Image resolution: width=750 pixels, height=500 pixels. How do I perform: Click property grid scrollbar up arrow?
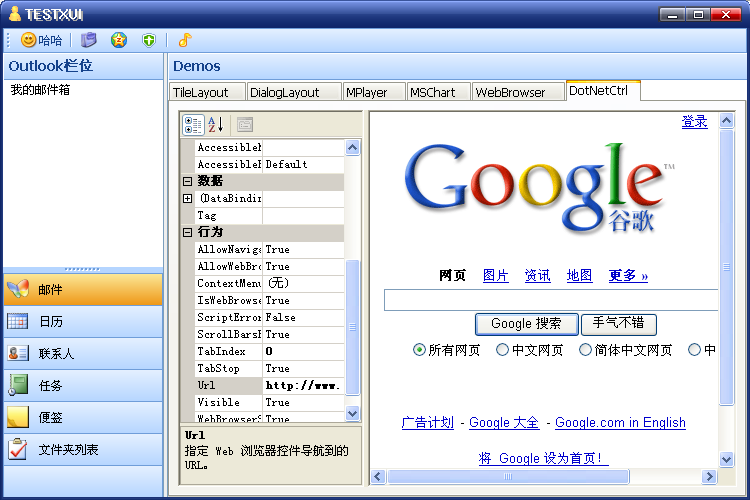coord(353,148)
